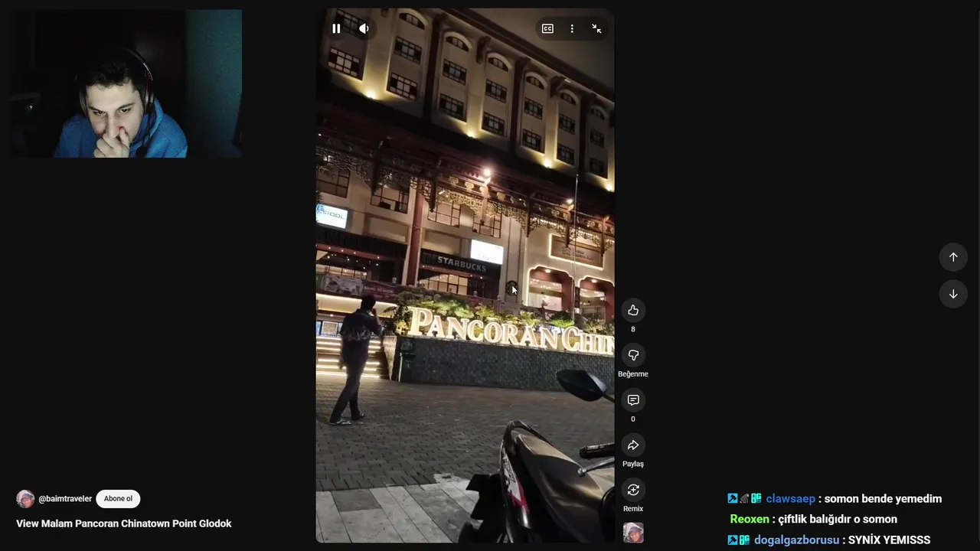Open the sound source thumbnail
Image resolution: width=980 pixels, height=551 pixels.
pos(633,533)
